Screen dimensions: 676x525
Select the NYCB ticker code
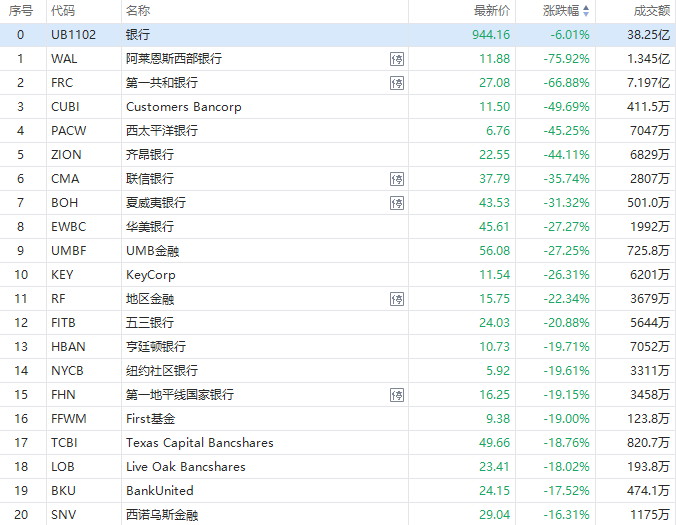coord(67,371)
